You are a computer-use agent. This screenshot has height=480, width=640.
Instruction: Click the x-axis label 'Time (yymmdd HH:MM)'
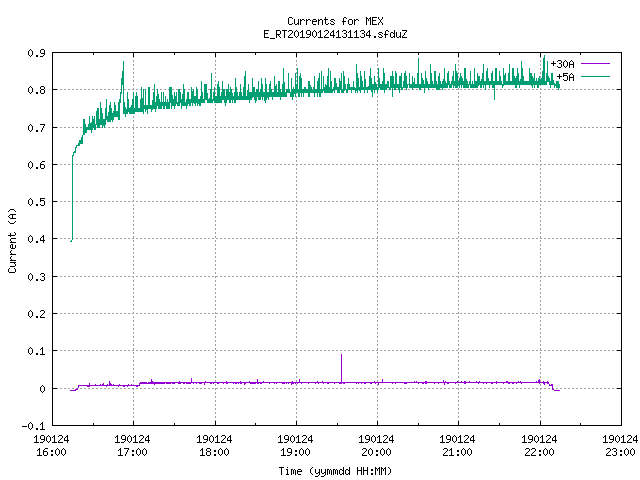click(x=335, y=471)
